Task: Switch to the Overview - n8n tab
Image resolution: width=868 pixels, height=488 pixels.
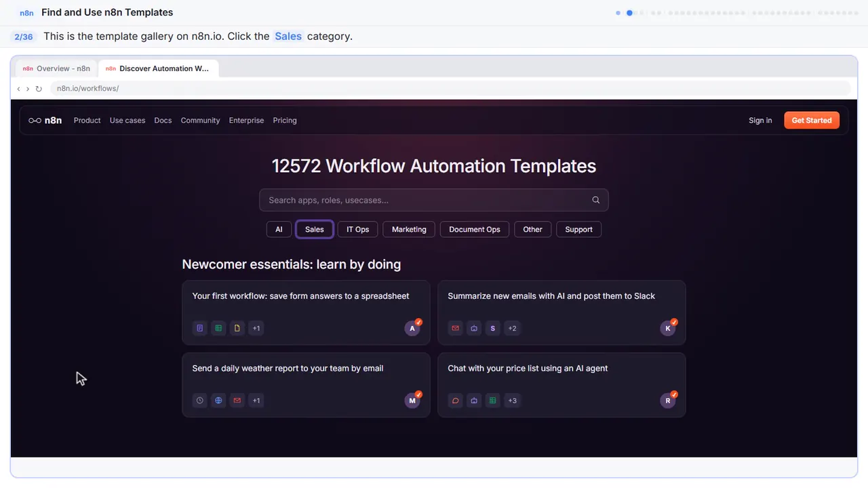Action: 56,68
